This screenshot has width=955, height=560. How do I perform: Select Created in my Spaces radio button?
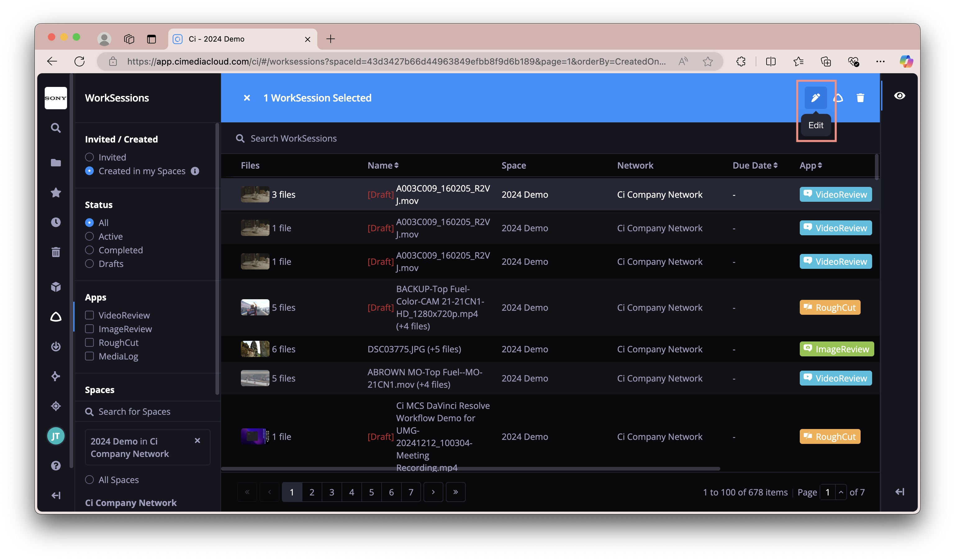coord(89,171)
